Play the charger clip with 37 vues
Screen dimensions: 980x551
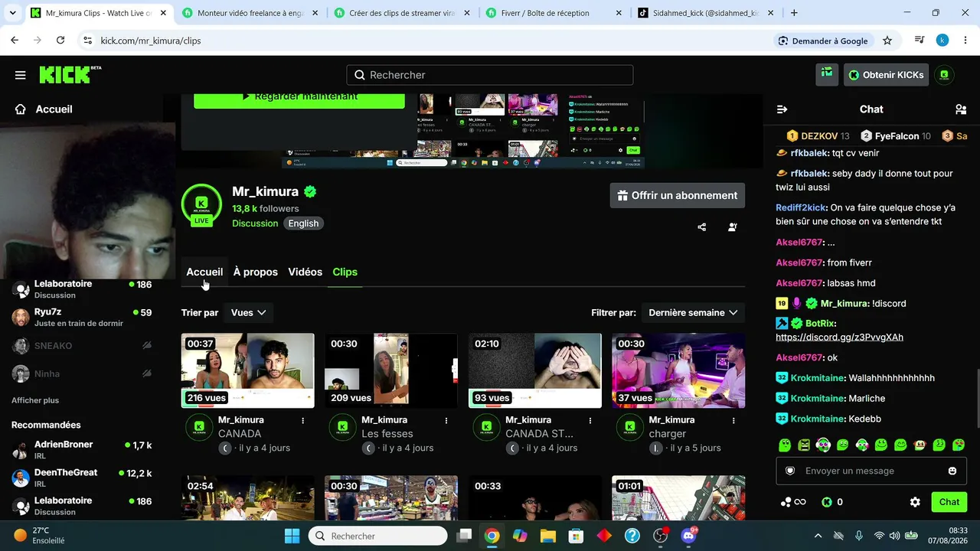pyautogui.click(x=678, y=370)
